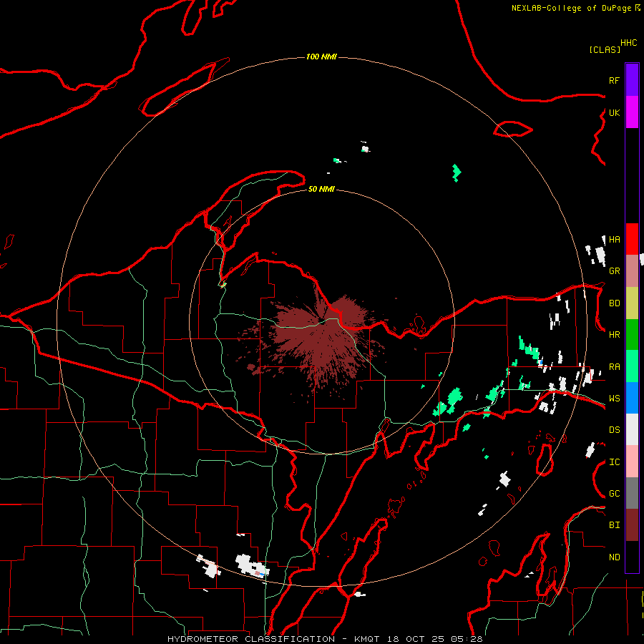This screenshot has height=644, width=644.
Task: Click the HR legend label
Action: coord(614,335)
